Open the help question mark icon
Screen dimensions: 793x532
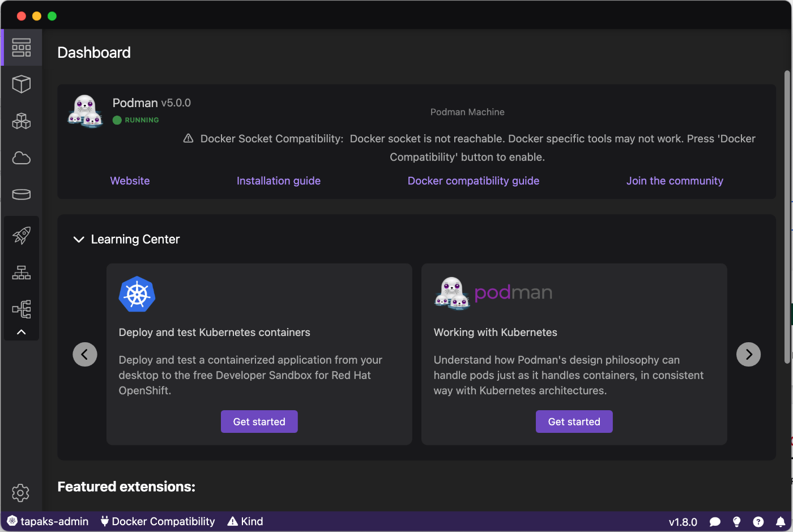coord(758,522)
